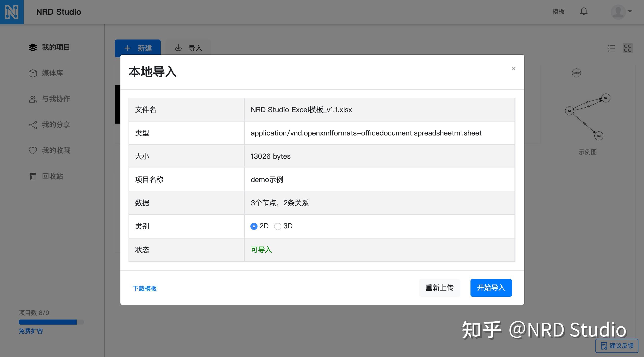
Task: Open 我的收藏 favorites
Action: coord(56,150)
